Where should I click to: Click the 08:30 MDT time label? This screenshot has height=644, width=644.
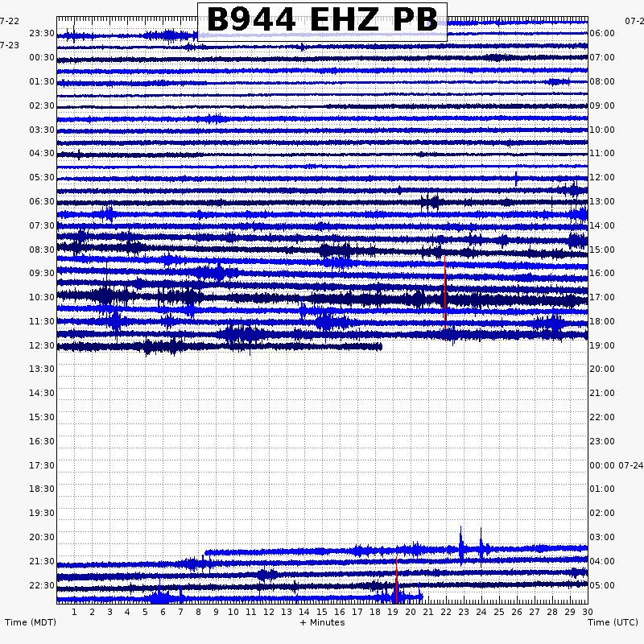pos(42,250)
